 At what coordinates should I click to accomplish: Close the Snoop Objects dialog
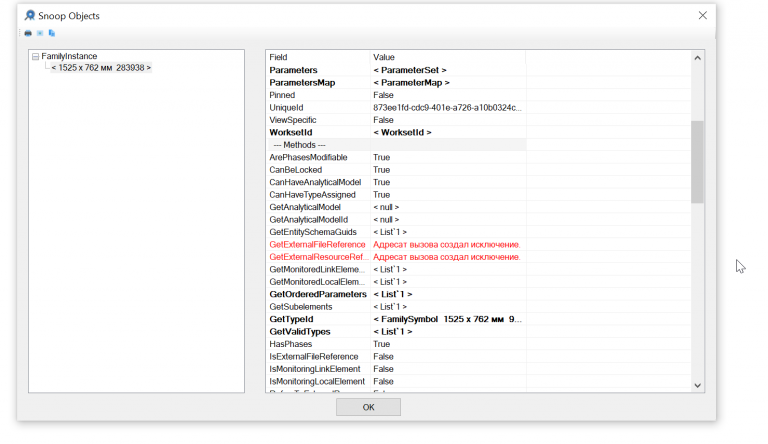(702, 15)
